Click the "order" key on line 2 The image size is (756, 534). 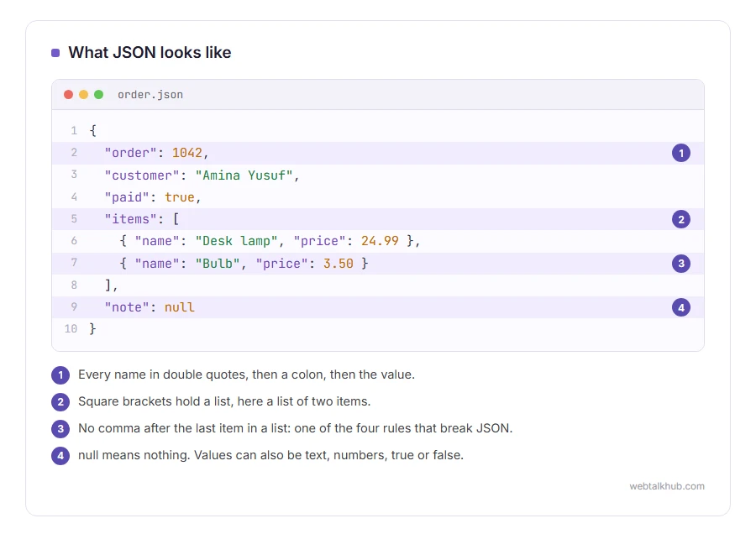(x=131, y=153)
